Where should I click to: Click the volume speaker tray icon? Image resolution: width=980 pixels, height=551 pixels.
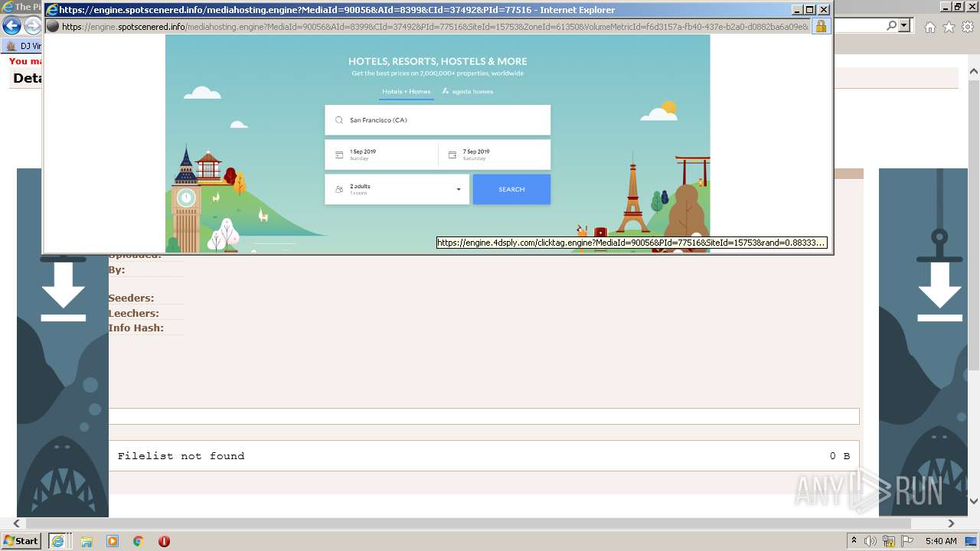pyautogui.click(x=871, y=541)
